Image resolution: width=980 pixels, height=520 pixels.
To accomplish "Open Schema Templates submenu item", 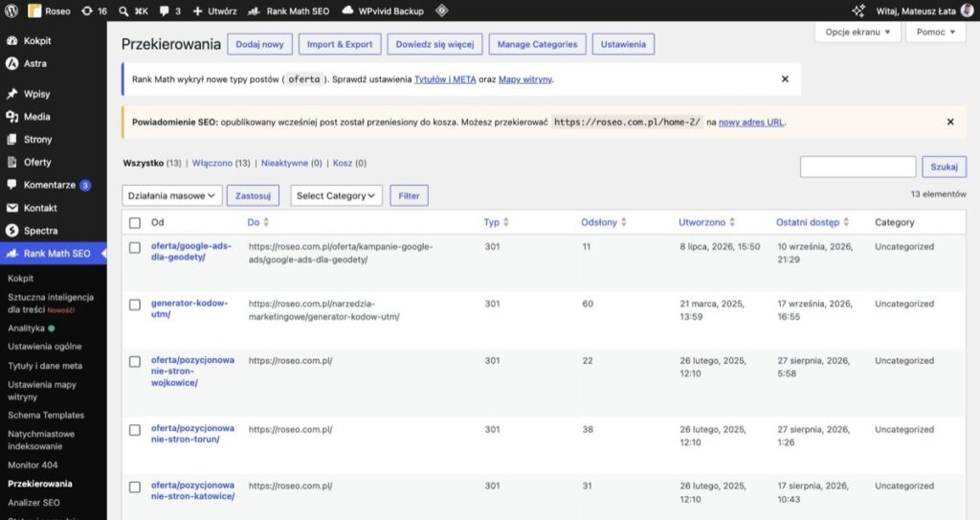I will (x=46, y=415).
